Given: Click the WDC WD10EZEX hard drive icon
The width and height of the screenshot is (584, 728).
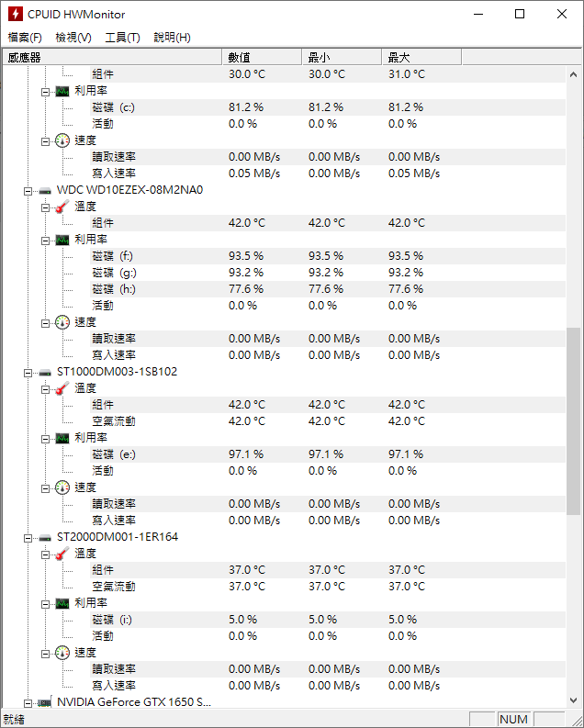Looking at the screenshot, I should tap(45, 190).
